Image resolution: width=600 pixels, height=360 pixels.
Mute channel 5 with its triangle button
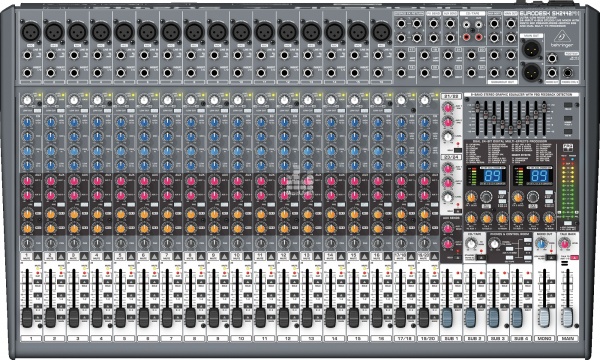tap(131, 256)
